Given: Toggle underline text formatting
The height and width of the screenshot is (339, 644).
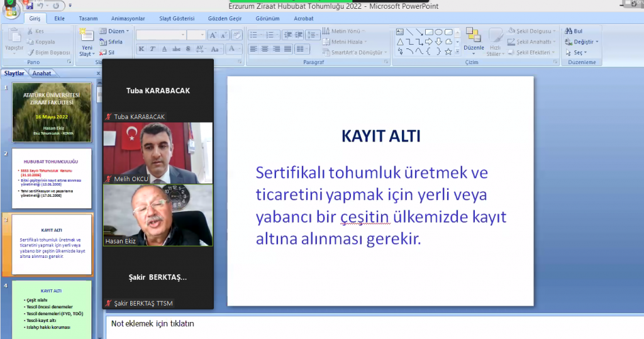Looking at the screenshot, I should click(x=164, y=49).
